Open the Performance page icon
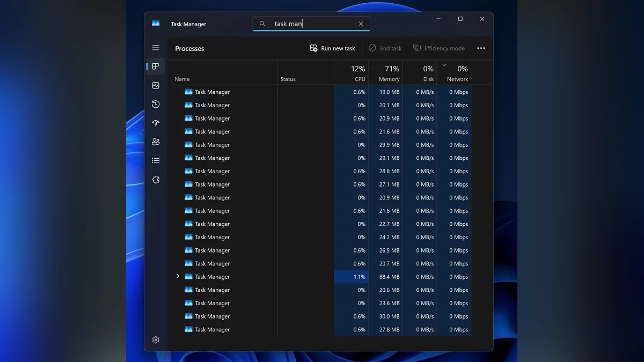 pyautogui.click(x=156, y=85)
